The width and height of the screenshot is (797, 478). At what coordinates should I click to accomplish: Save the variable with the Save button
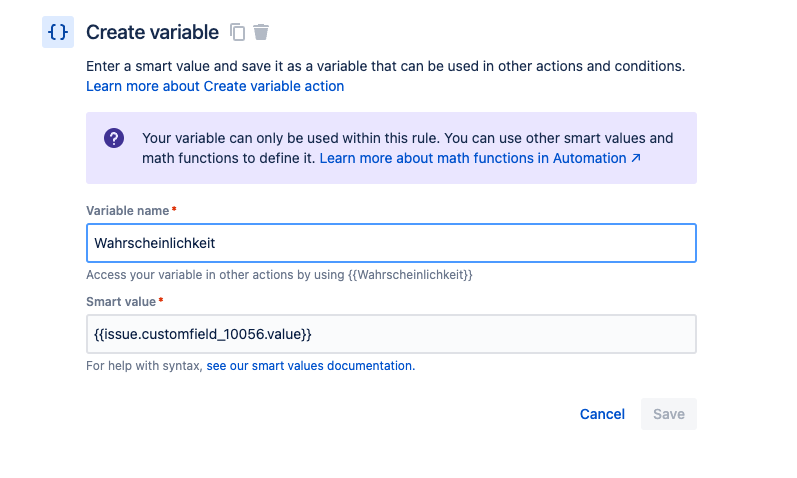(669, 414)
